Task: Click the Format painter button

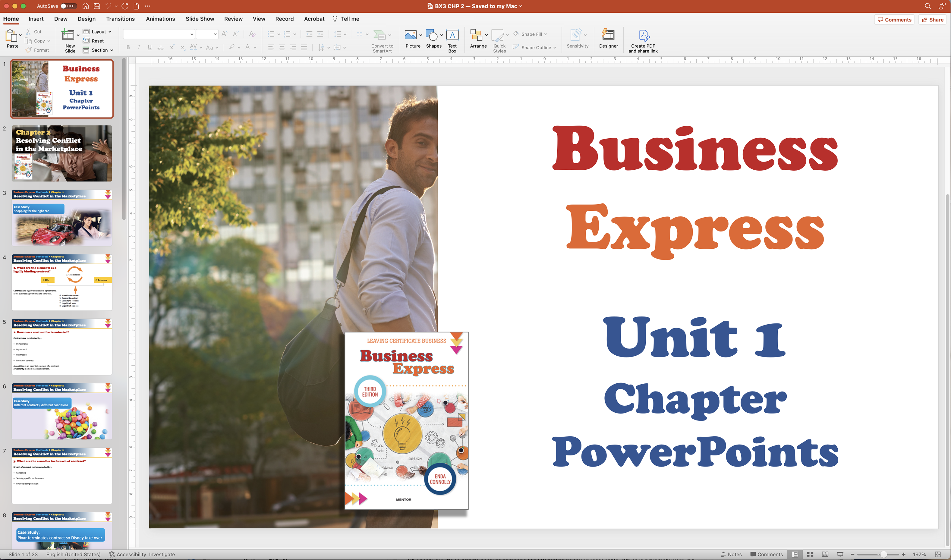Action: coord(37,50)
